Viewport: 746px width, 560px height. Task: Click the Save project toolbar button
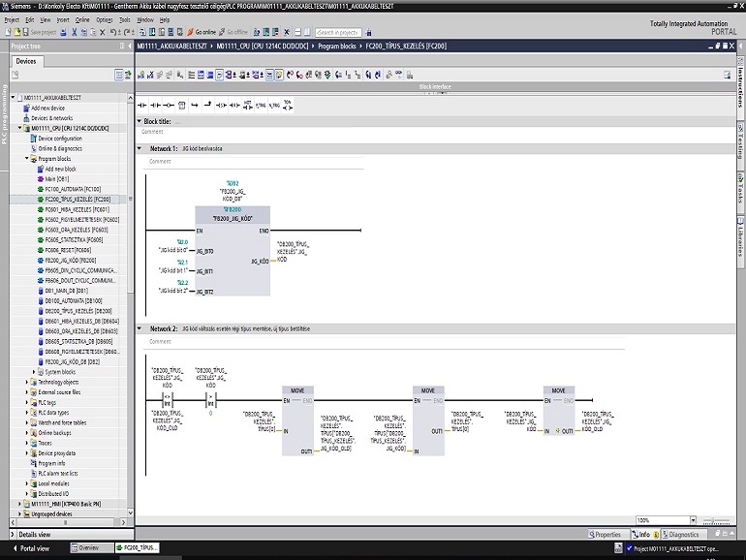[39, 32]
